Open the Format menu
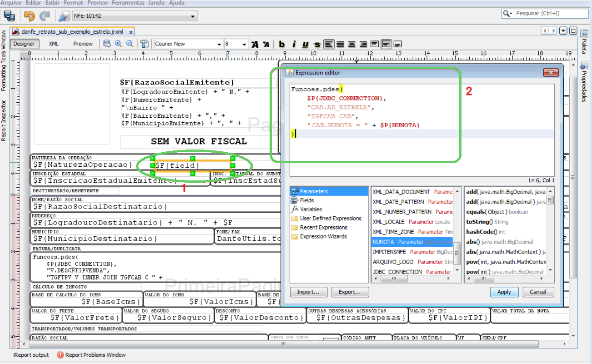Screen dimensions: 592x364 73,3
